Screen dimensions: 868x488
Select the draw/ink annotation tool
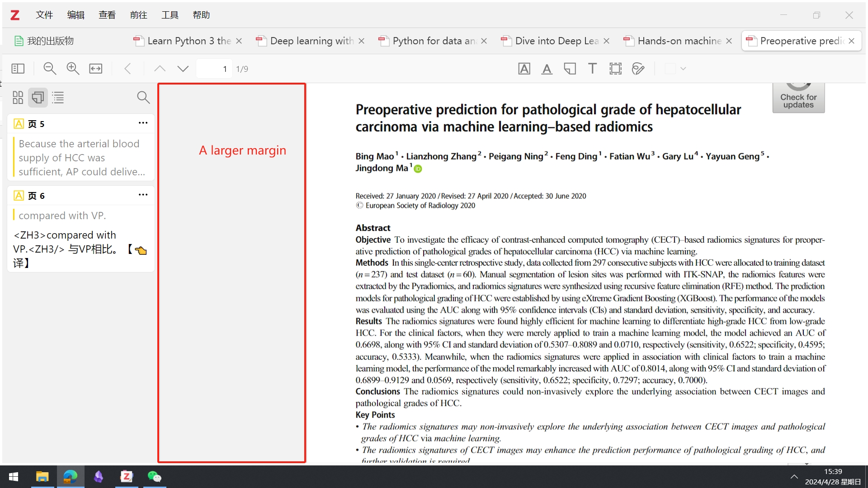(x=638, y=69)
